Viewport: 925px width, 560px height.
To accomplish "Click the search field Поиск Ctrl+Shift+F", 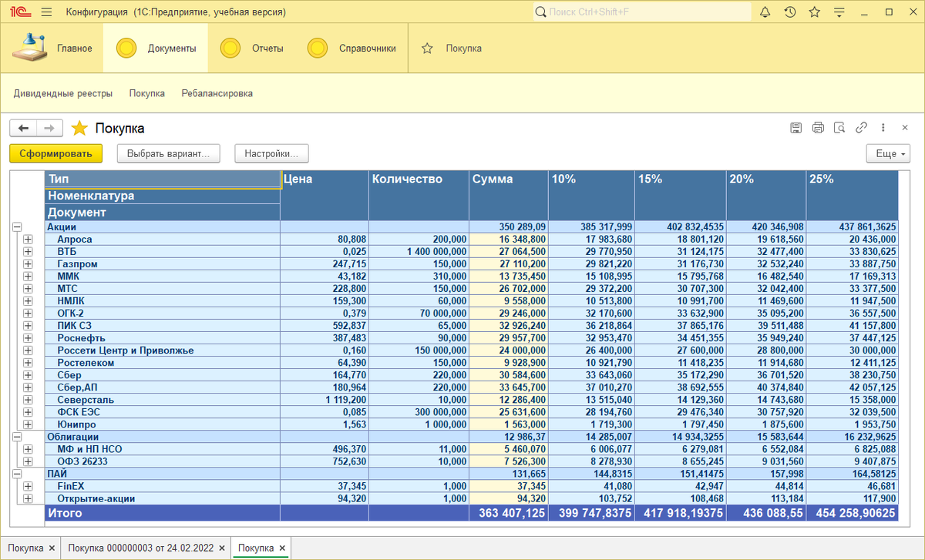I will click(642, 12).
